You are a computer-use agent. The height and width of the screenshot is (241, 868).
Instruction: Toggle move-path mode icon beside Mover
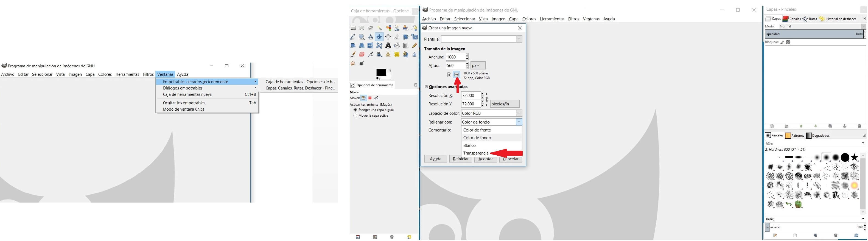tap(376, 98)
